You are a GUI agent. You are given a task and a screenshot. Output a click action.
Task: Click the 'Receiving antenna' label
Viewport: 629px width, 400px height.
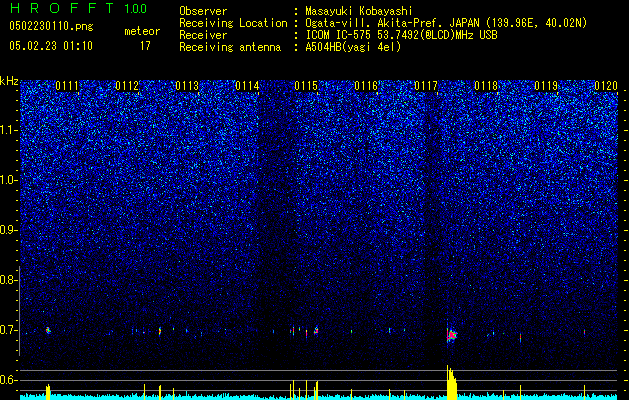[230, 47]
